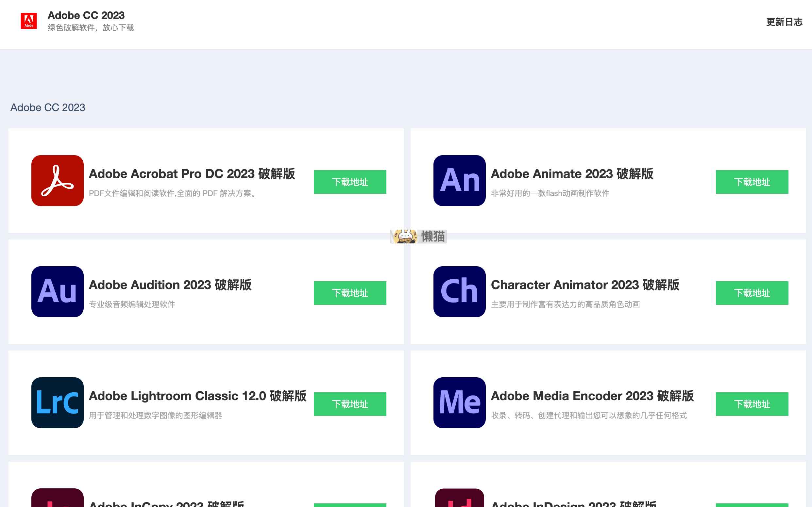Image resolution: width=812 pixels, height=507 pixels.
Task: Click the Adobe Media Encoder 2023 title
Action: click(592, 396)
